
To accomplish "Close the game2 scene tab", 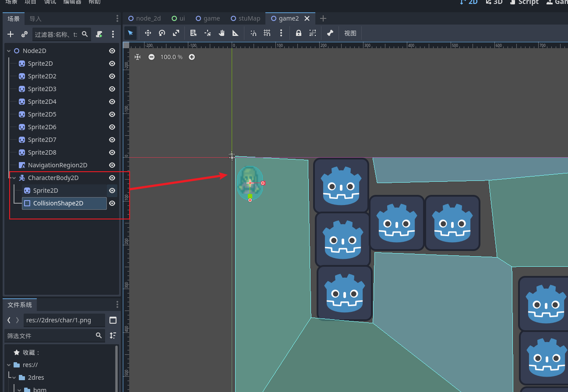I will [307, 18].
